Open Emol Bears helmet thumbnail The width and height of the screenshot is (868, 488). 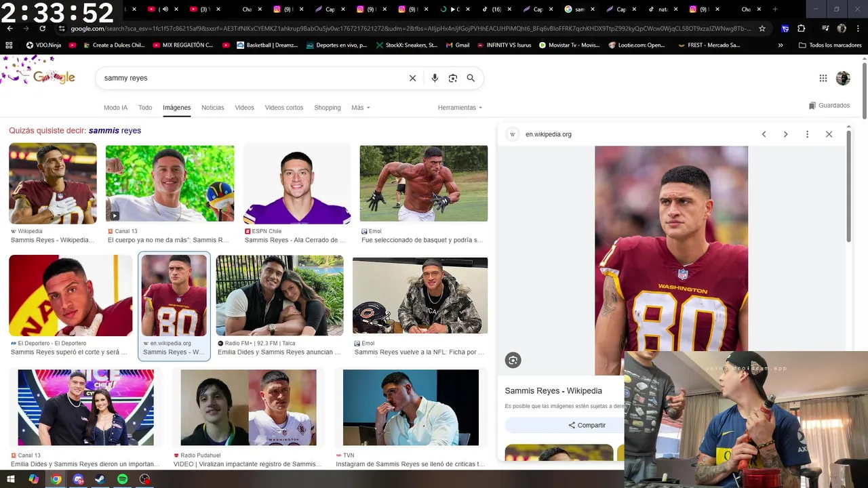coord(420,296)
